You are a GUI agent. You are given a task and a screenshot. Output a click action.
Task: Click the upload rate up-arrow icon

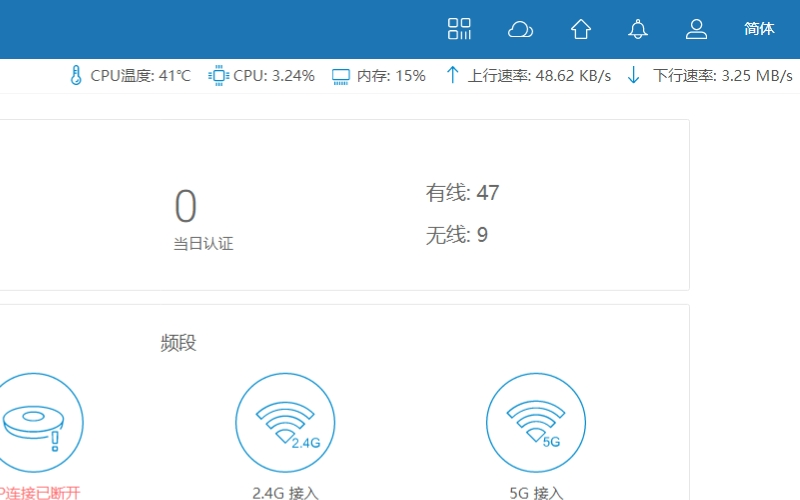pyautogui.click(x=452, y=76)
